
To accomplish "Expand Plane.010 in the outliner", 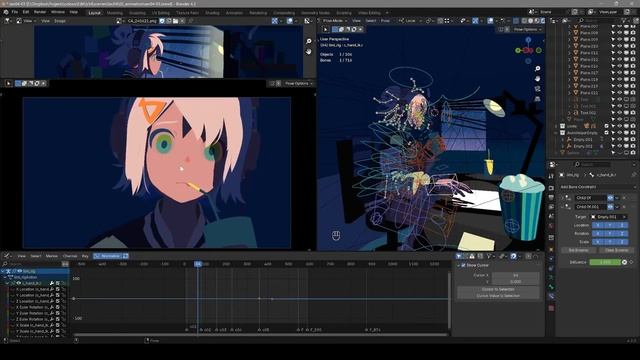I will click(569, 46).
